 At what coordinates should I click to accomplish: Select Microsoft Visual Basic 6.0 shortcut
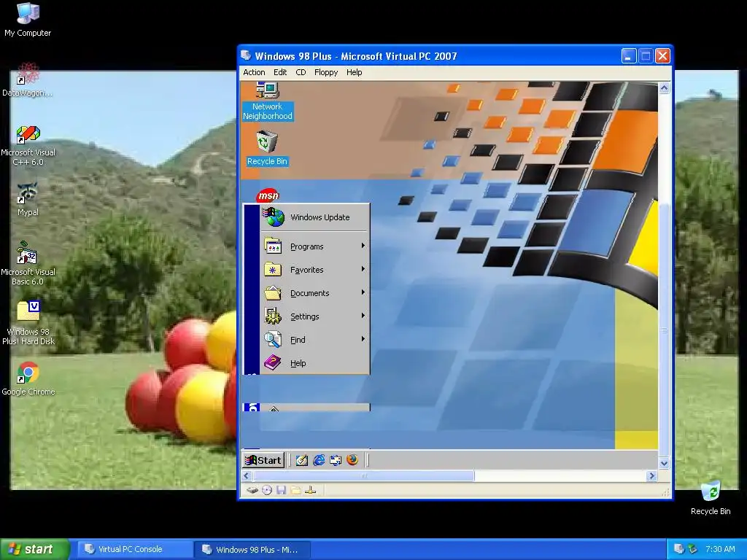[x=28, y=263]
